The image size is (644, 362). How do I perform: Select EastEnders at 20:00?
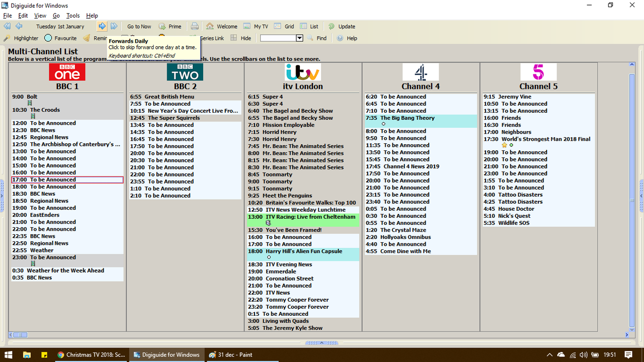point(67,215)
